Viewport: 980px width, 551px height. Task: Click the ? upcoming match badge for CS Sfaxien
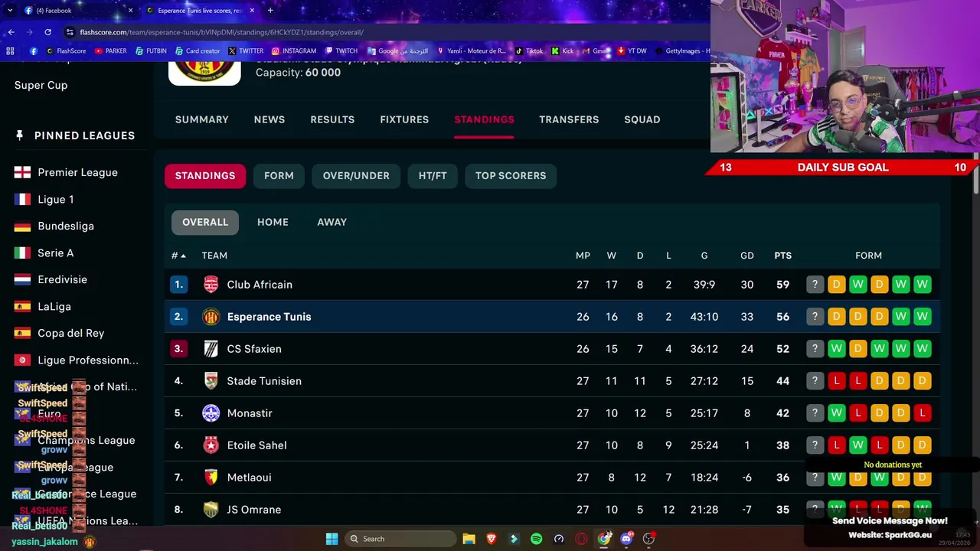815,349
